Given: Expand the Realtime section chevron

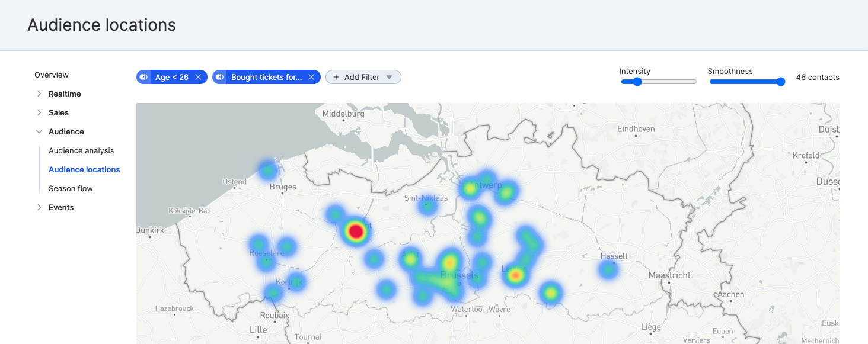Looking at the screenshot, I should click(x=39, y=94).
